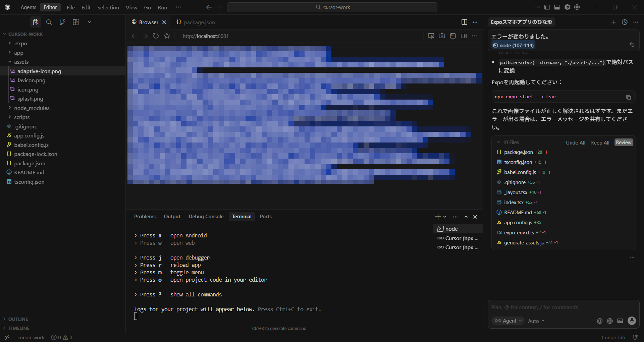Reload the browser page
Viewport: 644px width, 342px height.
point(156,36)
